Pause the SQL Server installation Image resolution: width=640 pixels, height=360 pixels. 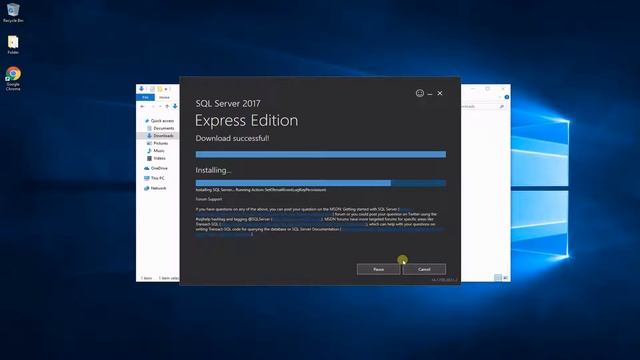click(378, 269)
